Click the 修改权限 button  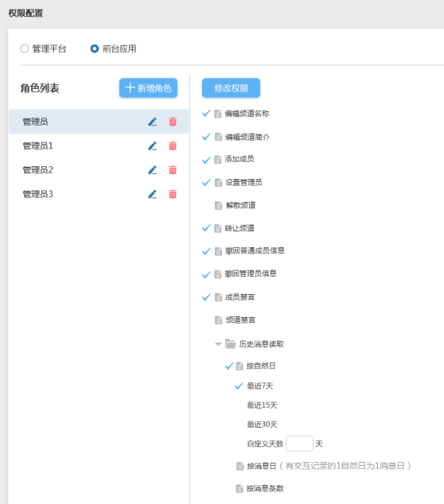point(231,87)
